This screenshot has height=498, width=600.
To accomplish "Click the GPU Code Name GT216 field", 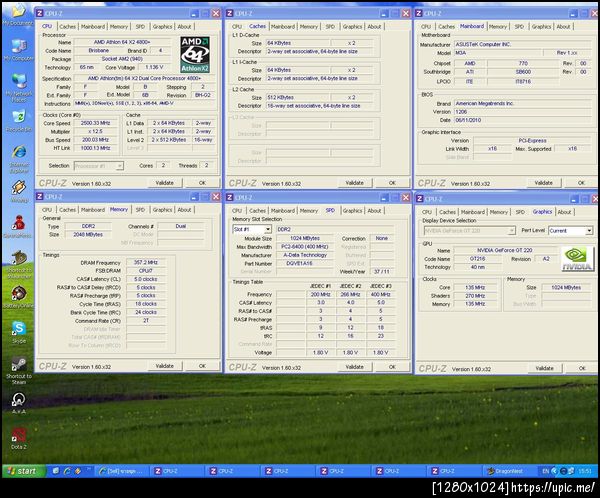I will point(477,258).
